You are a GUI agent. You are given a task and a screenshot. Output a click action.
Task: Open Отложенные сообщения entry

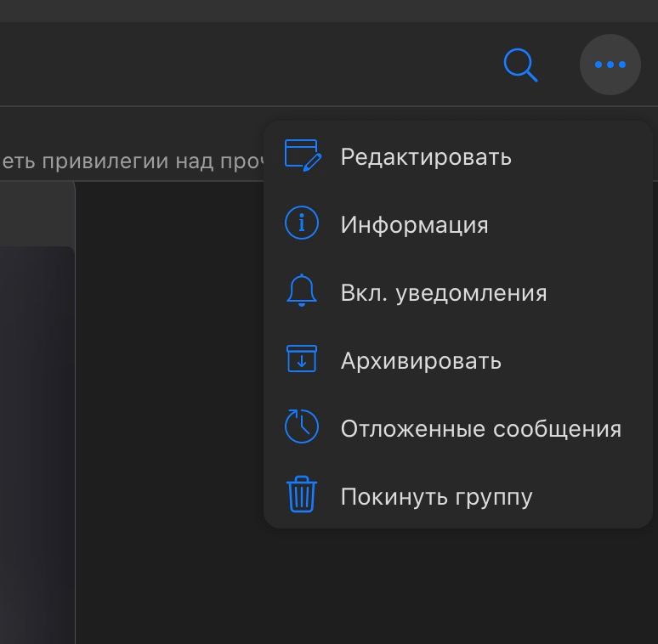click(458, 428)
